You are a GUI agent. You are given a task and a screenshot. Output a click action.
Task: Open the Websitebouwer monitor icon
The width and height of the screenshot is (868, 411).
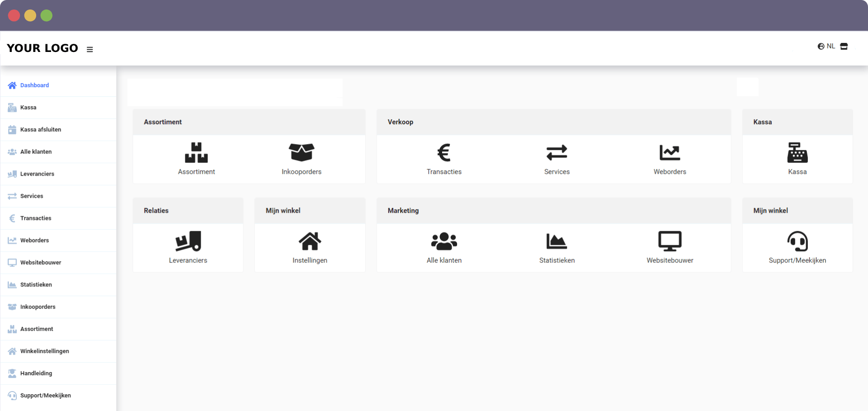click(x=670, y=241)
